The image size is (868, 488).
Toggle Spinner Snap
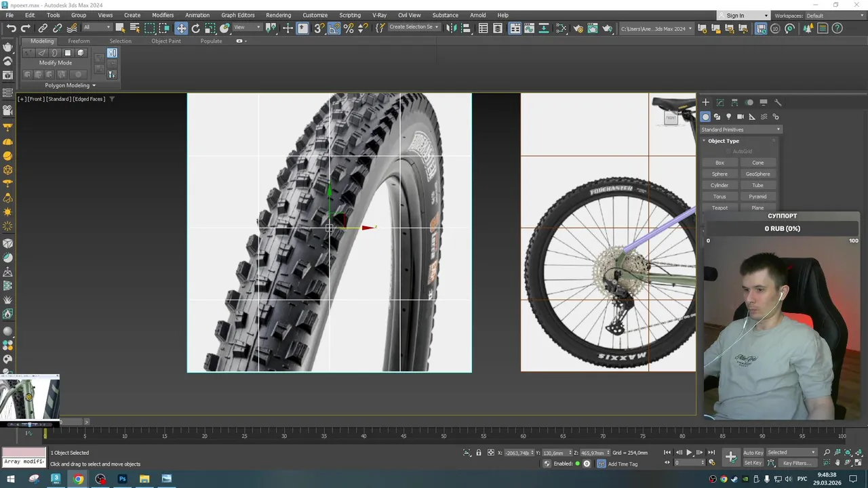(x=363, y=28)
